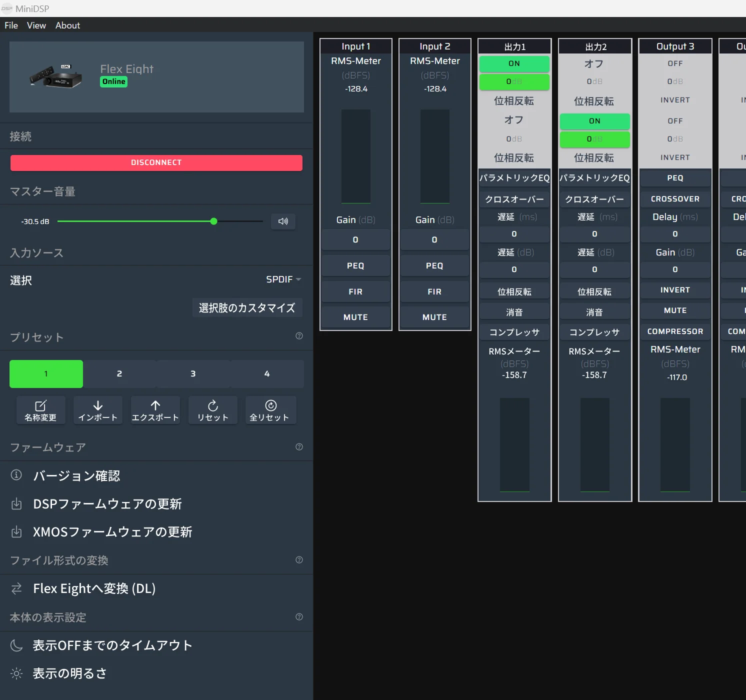Screen dimensions: 746x700
Task: Expand 表示OFFまでのタイムアウト setting
Action: (x=112, y=645)
